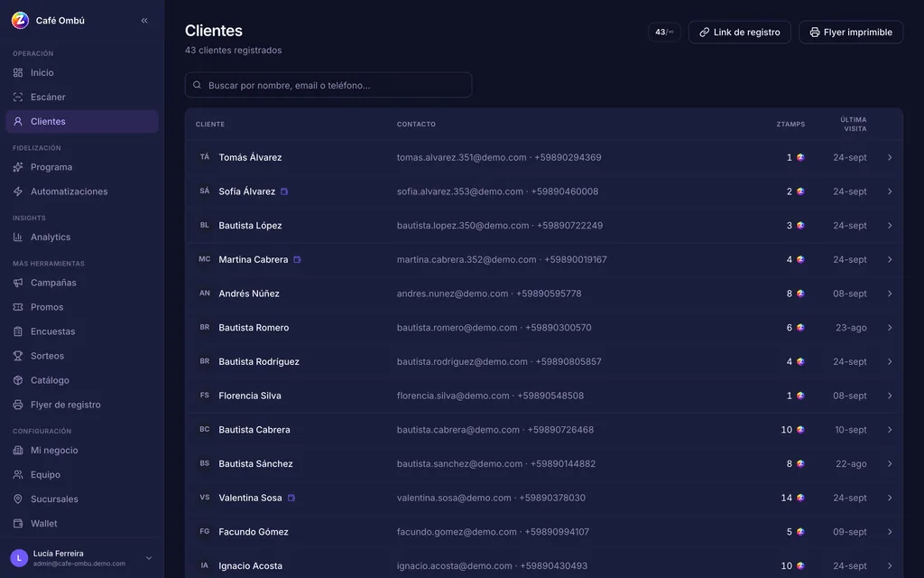The width and height of the screenshot is (924, 578).
Task: Open Bautista López details via row chevron
Action: click(x=890, y=225)
